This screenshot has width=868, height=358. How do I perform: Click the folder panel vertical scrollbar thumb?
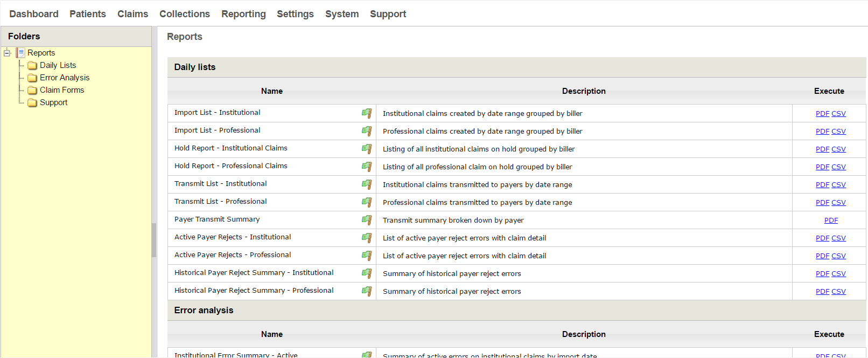tap(154, 240)
